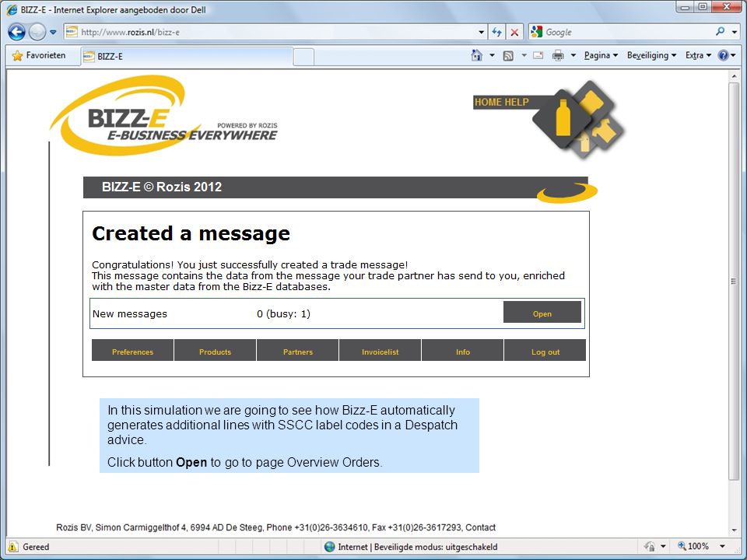The image size is (747, 560).
Task: Go to the Products page
Action: coord(215,351)
